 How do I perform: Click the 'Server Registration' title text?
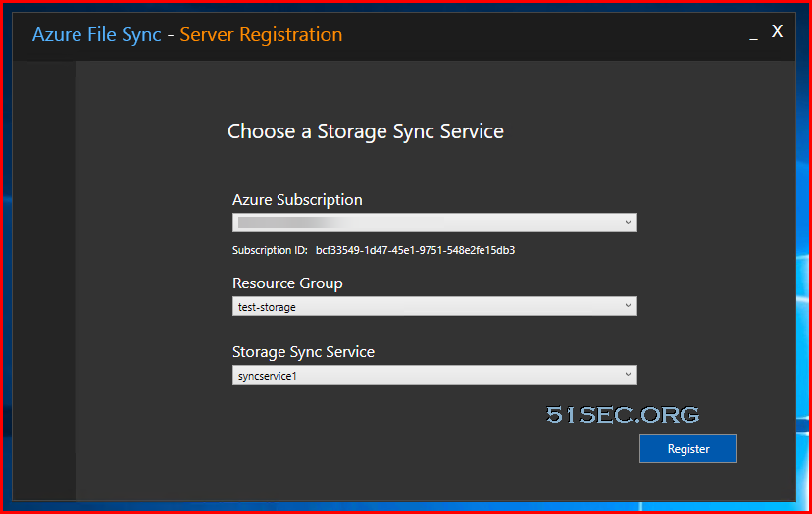tap(261, 35)
